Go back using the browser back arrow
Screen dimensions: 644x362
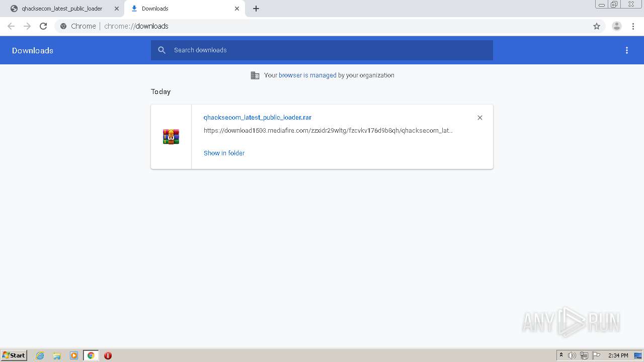tap(11, 26)
